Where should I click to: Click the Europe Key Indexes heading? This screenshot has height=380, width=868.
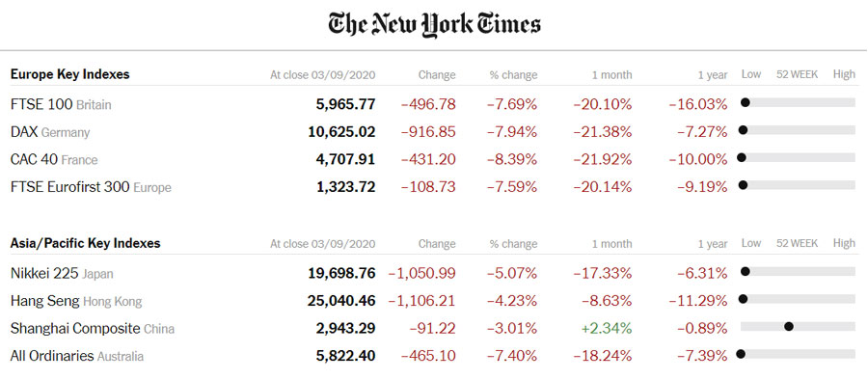click(x=69, y=74)
